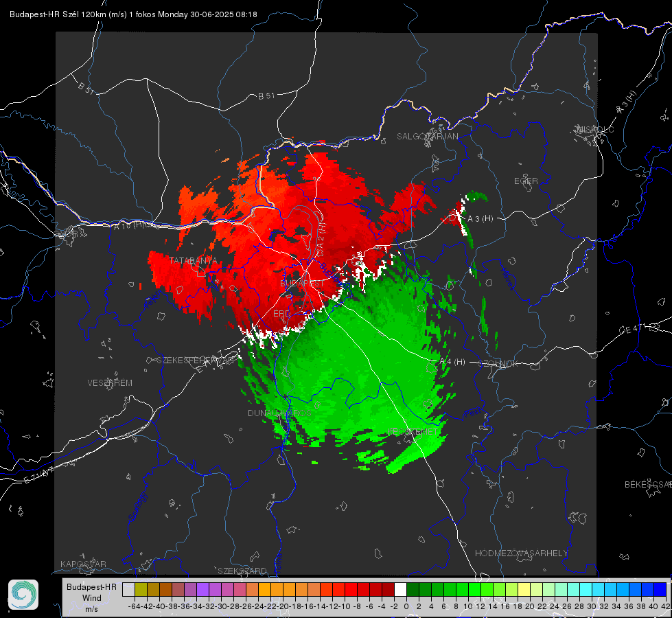Click the KAPOSVAR city label
672x618 pixels.
click(x=83, y=564)
